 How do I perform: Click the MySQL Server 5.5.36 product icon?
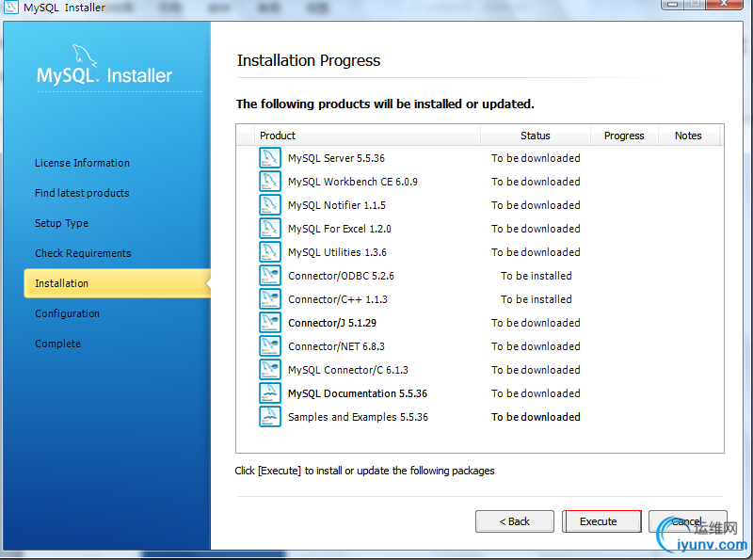pyautogui.click(x=270, y=158)
